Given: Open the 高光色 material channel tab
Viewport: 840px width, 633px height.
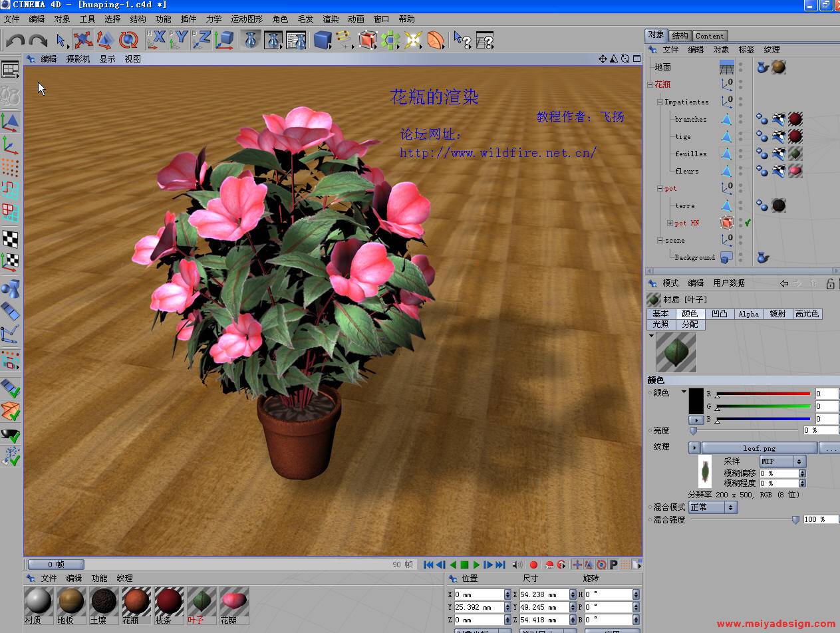Looking at the screenshot, I should pyautogui.click(x=807, y=314).
